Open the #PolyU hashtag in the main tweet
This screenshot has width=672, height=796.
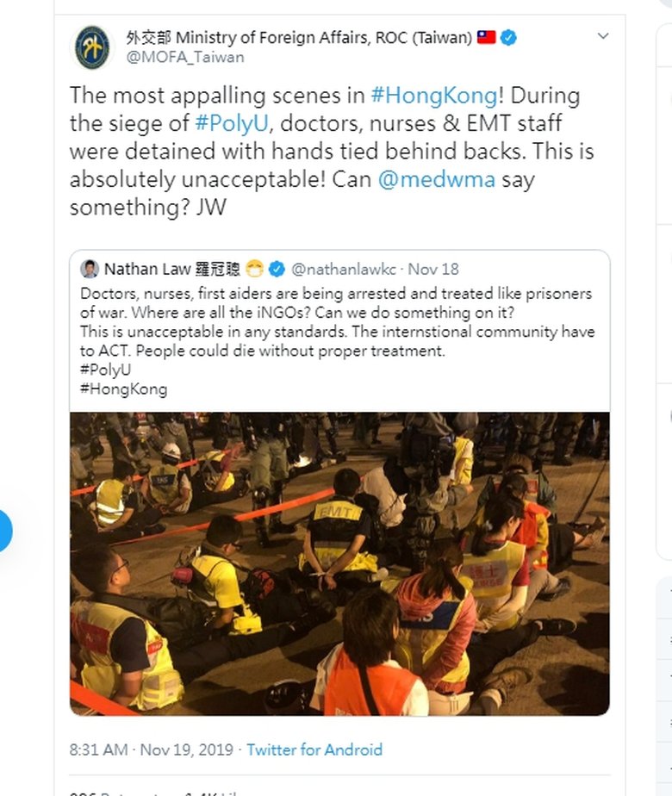click(231, 123)
